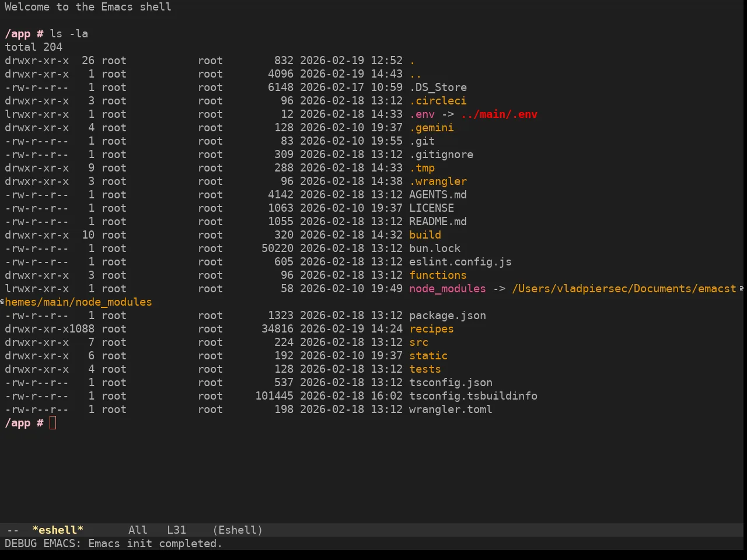The image size is (747, 560).
Task: Click the 50220 size of bun.lock
Action: click(x=277, y=249)
